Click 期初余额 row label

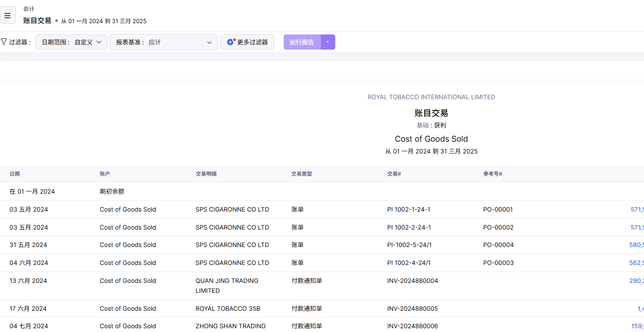point(112,191)
